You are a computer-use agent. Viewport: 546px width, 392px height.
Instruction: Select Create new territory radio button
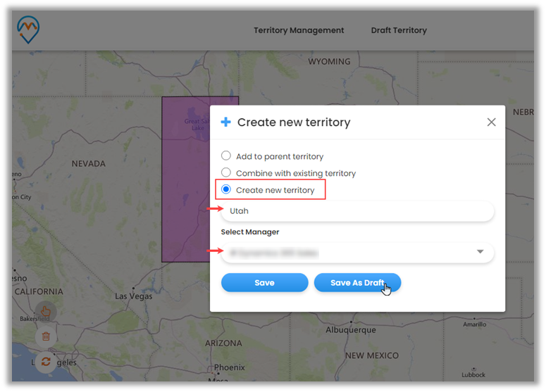click(x=226, y=190)
